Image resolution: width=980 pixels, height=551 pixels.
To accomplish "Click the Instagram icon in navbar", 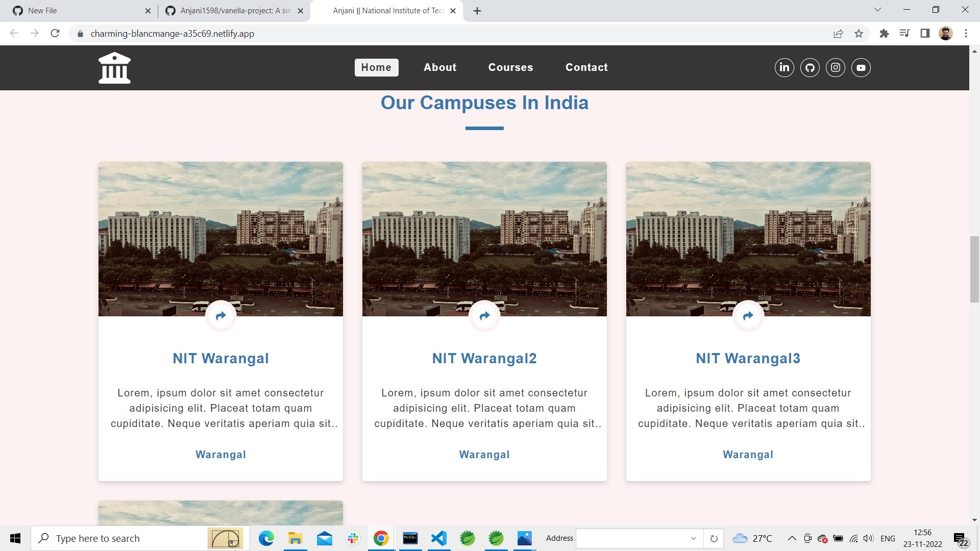I will click(x=835, y=67).
